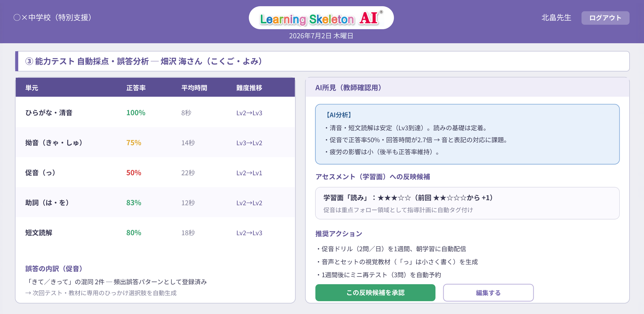Select the 短文読解 unit row
The image size is (644, 314).
point(155,233)
